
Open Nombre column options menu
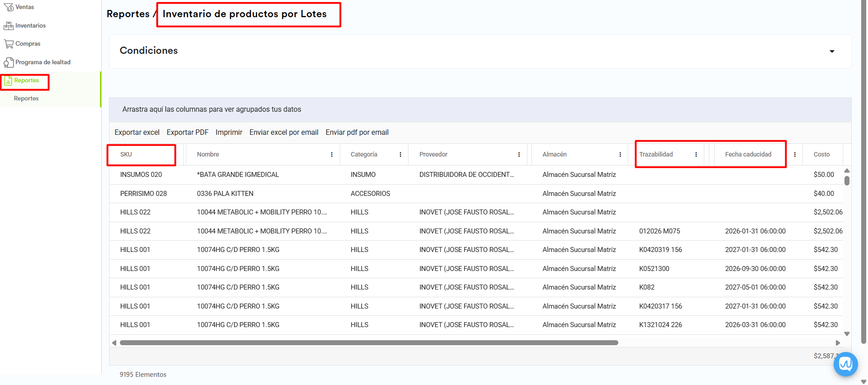coord(332,155)
